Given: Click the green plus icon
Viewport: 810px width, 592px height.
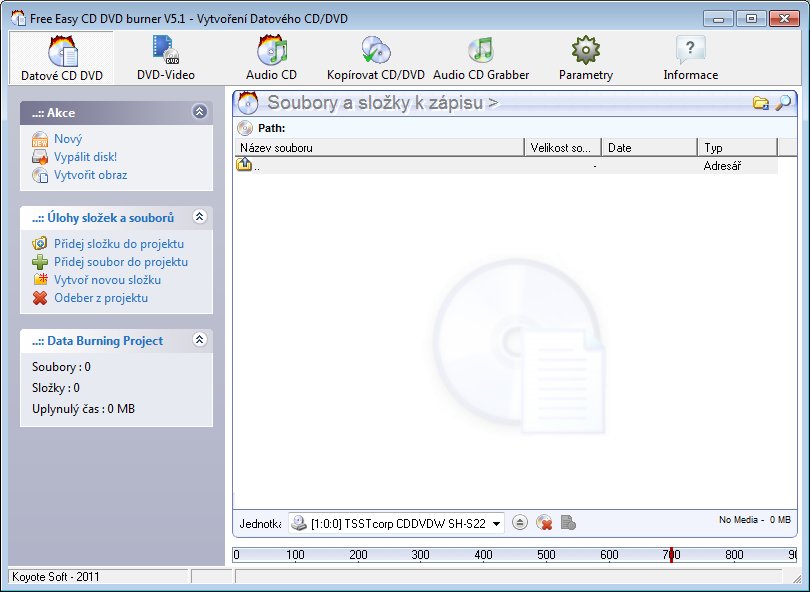Looking at the screenshot, I should click(40, 262).
